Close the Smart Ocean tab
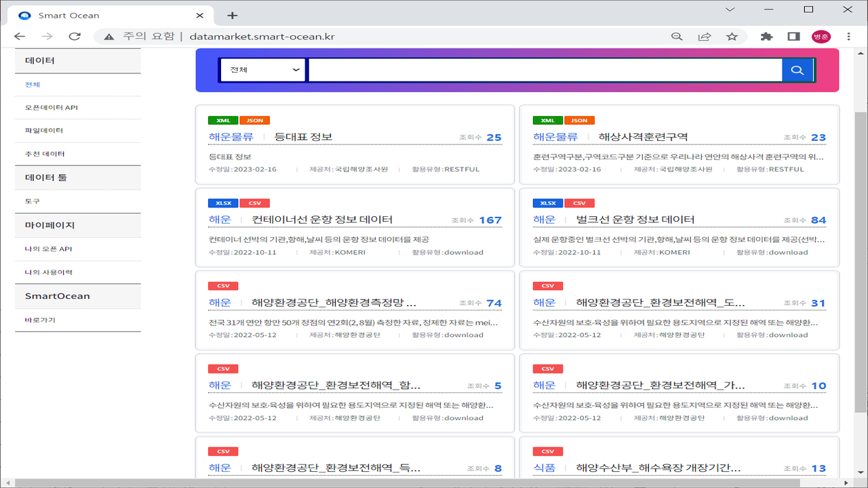 (x=199, y=15)
